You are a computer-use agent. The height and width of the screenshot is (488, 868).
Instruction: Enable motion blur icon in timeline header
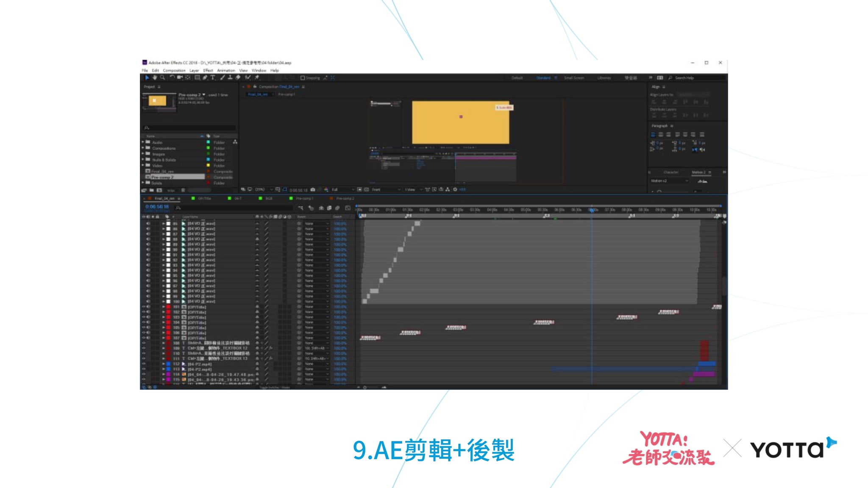pyautogui.click(x=337, y=208)
